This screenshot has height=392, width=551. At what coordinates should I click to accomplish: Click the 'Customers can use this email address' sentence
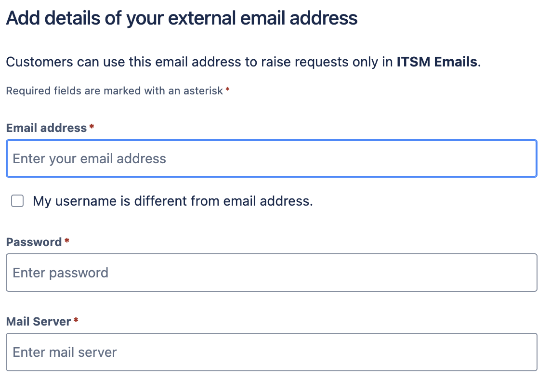coord(243,62)
